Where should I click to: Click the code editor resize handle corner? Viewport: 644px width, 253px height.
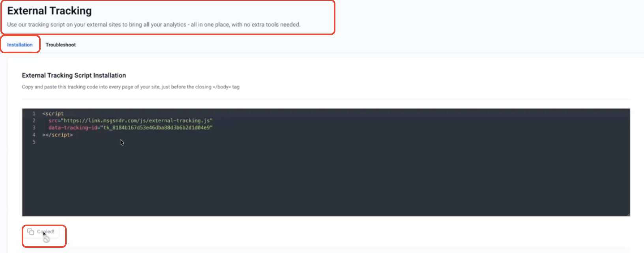(628, 214)
